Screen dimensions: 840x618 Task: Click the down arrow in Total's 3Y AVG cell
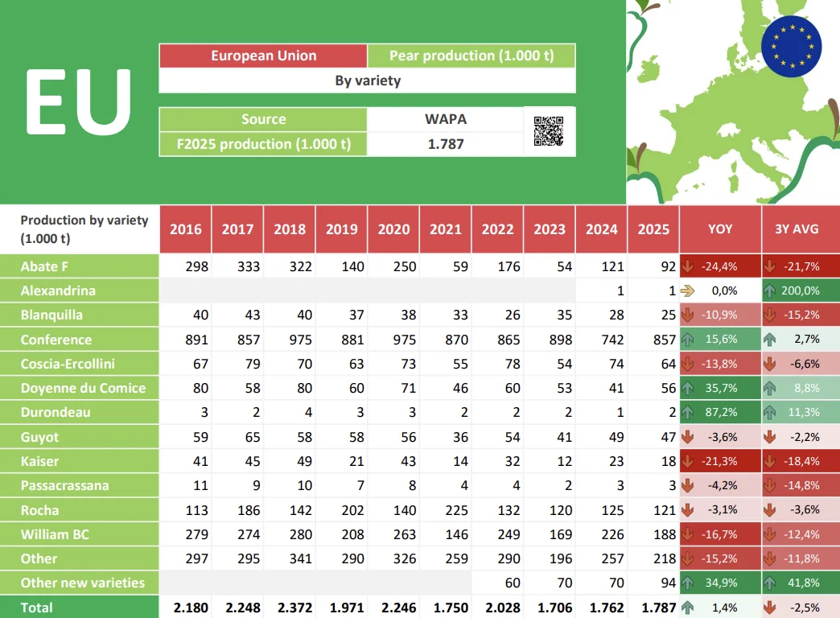(x=770, y=608)
